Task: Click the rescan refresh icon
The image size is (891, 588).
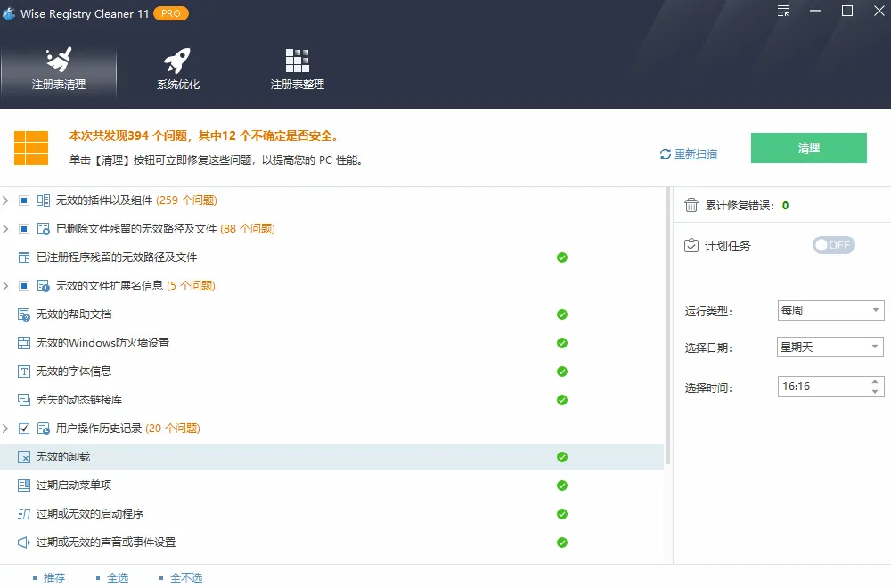Action: pyautogui.click(x=666, y=154)
